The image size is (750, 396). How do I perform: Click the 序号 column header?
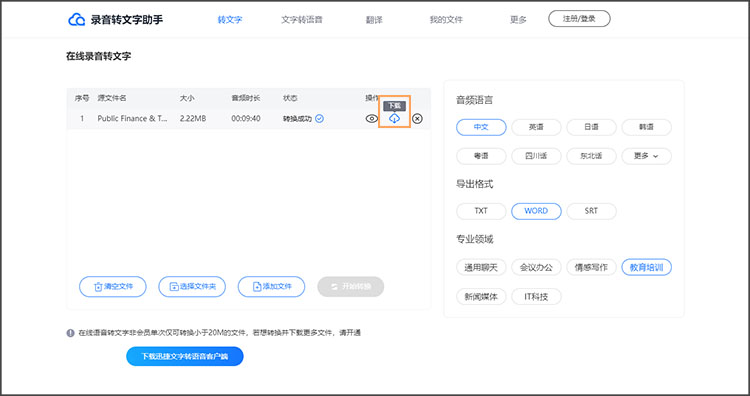[x=82, y=98]
